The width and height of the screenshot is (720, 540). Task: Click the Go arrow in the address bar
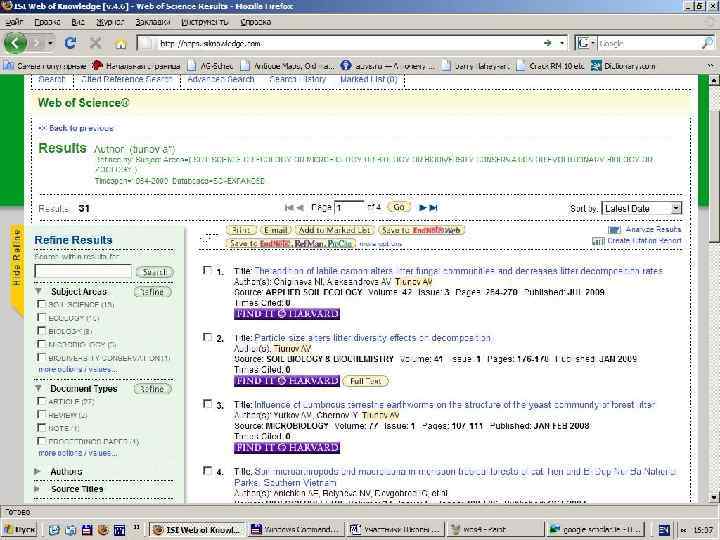tap(547, 43)
